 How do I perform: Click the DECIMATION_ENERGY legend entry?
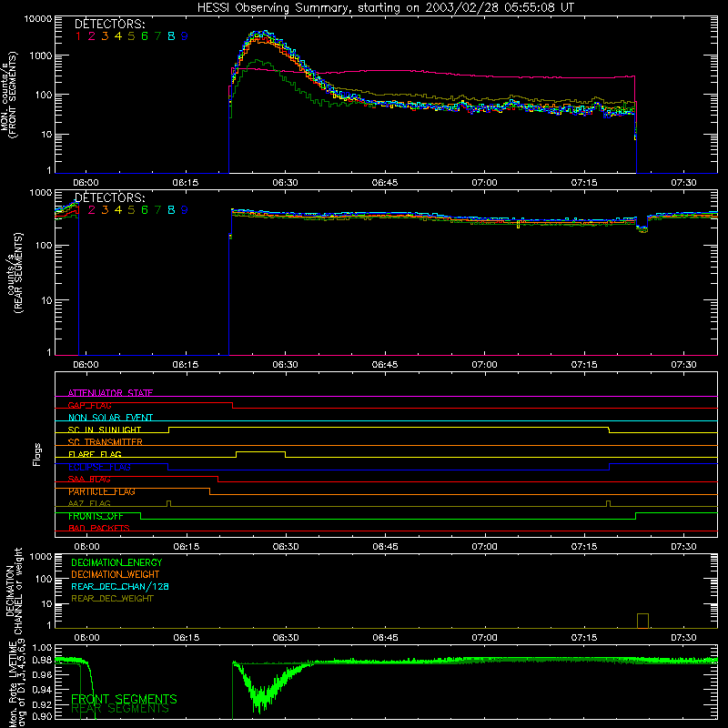tap(116, 562)
